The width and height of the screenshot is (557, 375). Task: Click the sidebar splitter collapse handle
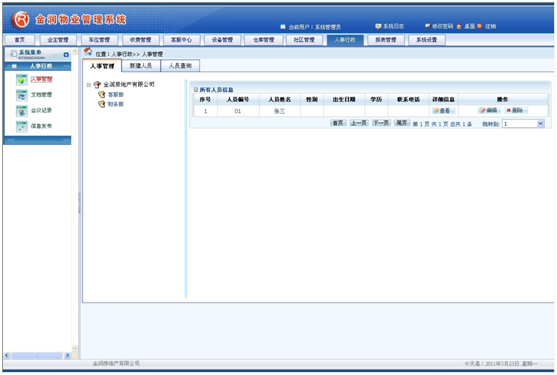click(79, 203)
